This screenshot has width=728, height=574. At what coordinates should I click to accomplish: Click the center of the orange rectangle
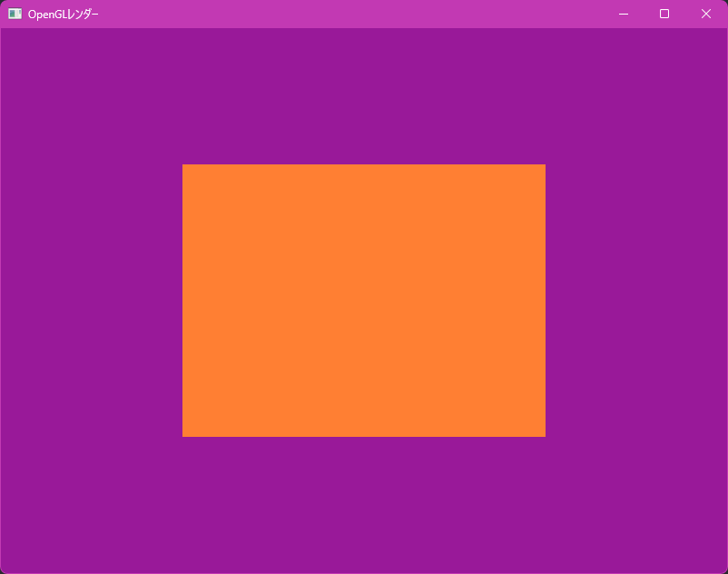pos(364,301)
